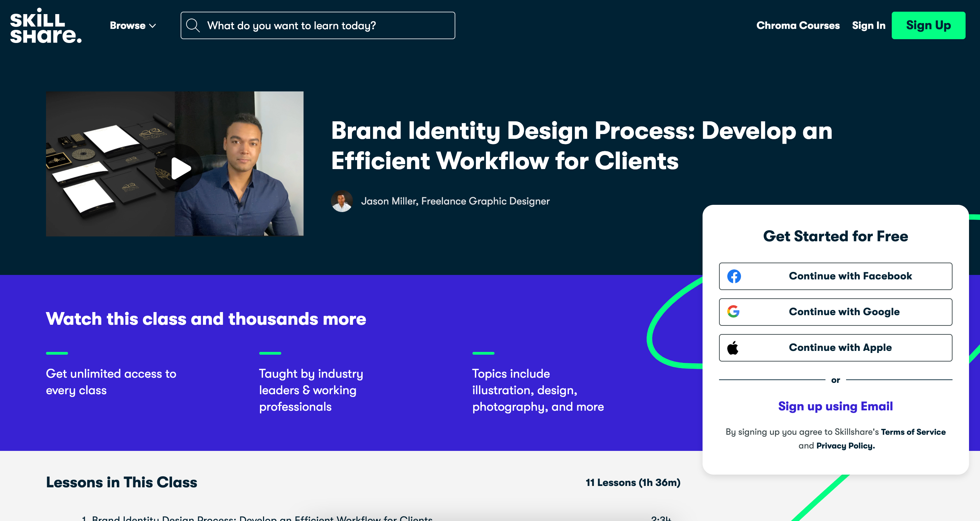The image size is (980, 521).
Task: Click the green Sign Up button
Action: coord(928,25)
